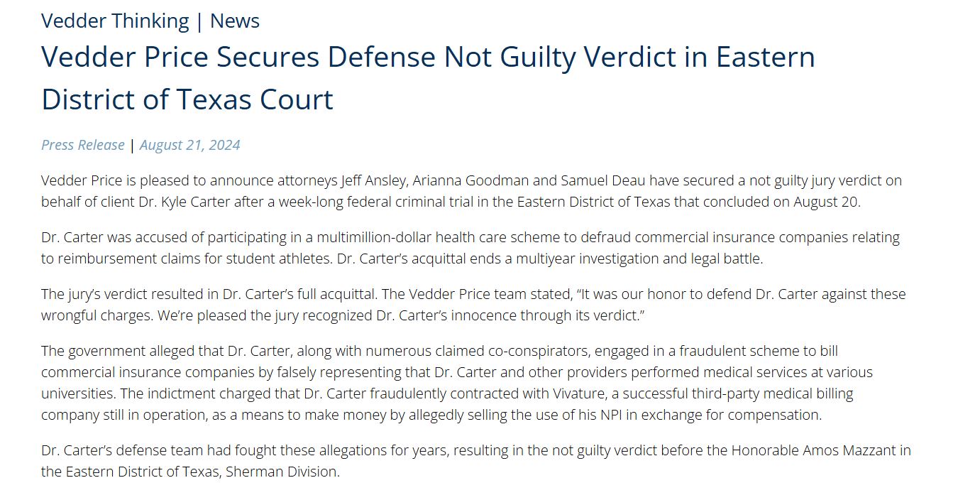Open the "Press Release" category label
The height and width of the screenshot is (500, 980).
pyautogui.click(x=82, y=145)
